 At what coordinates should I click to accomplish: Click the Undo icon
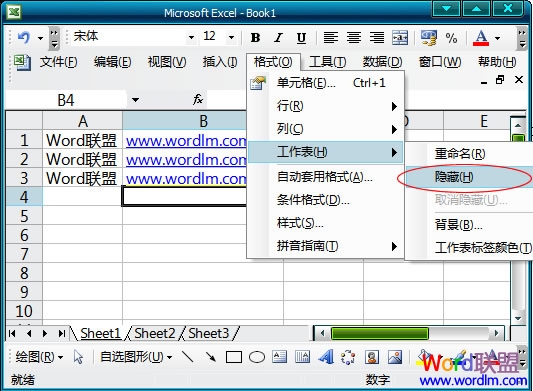tap(24, 37)
